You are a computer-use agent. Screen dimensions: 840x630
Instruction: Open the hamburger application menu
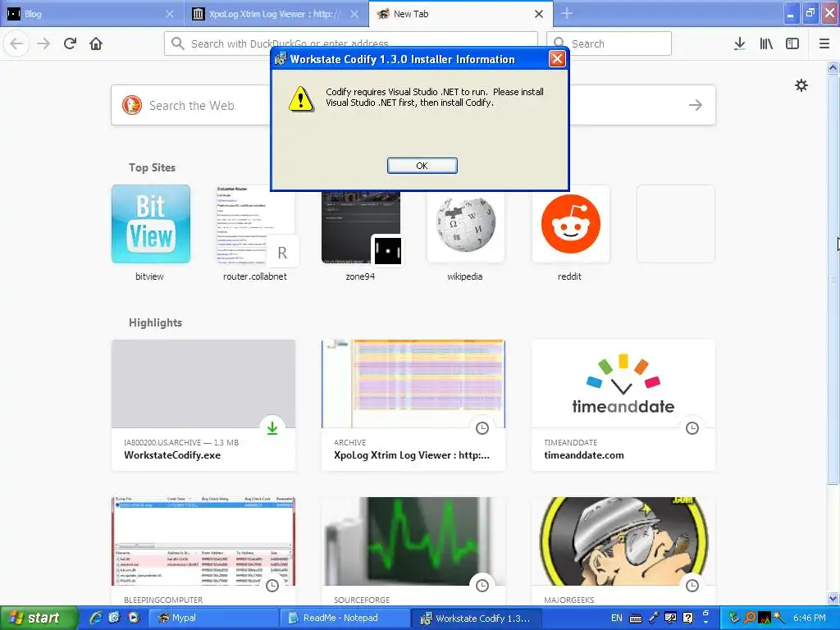click(x=824, y=44)
